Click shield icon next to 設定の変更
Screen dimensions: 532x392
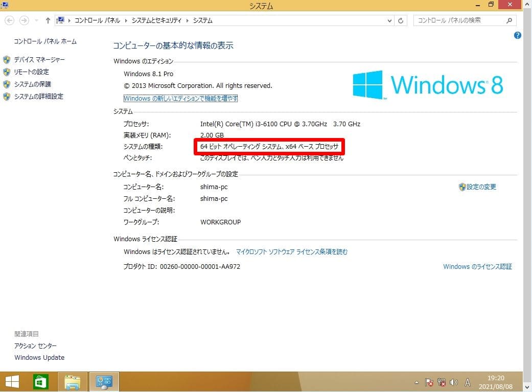click(x=462, y=187)
